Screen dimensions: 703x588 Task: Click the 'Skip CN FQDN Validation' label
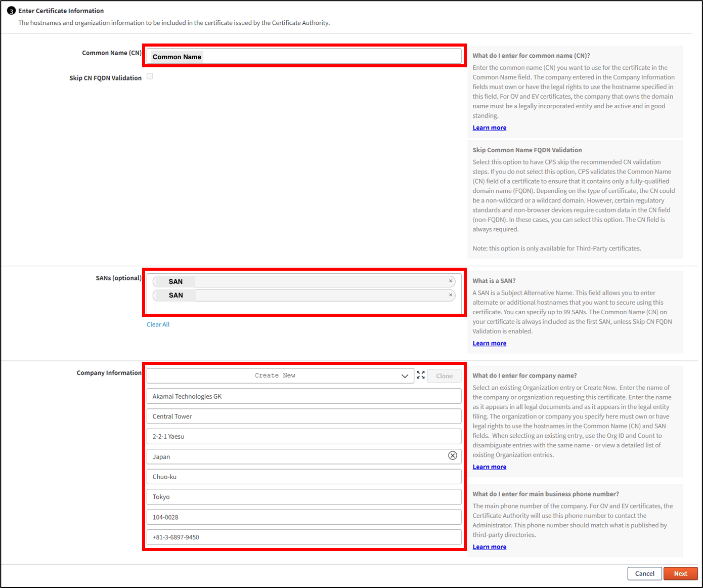click(x=105, y=78)
